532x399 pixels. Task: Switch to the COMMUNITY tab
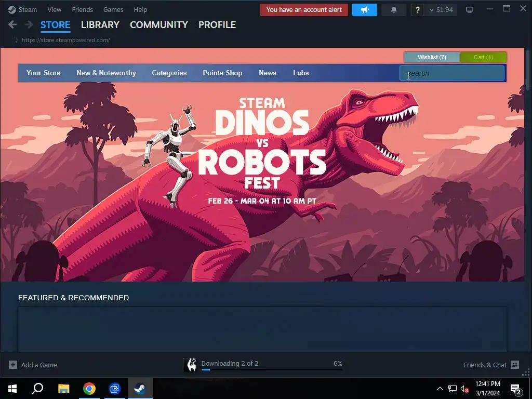point(159,25)
